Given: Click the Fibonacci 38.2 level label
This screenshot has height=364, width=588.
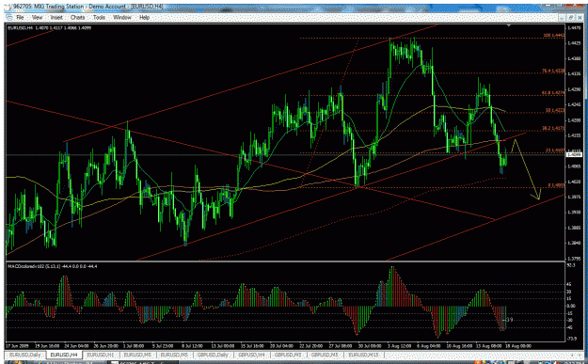Looking at the screenshot, I should (553, 128).
